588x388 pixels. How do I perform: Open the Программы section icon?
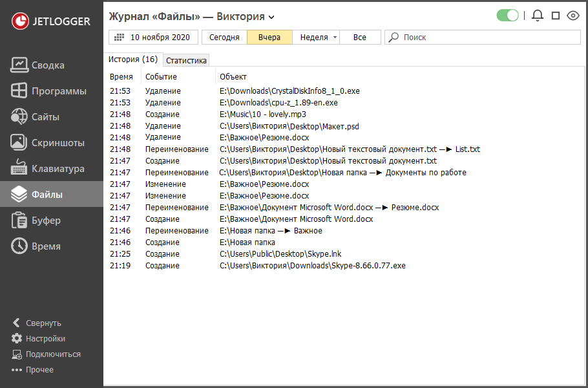pos(19,91)
